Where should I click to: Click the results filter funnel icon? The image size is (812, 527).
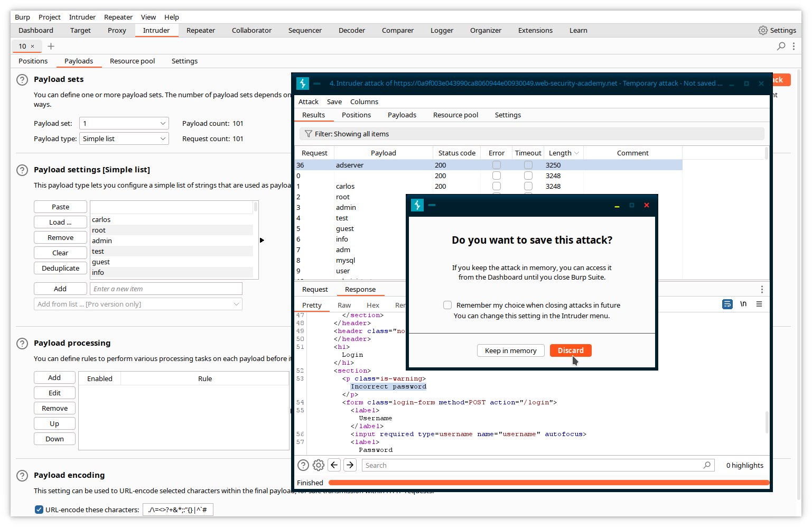pyautogui.click(x=309, y=134)
